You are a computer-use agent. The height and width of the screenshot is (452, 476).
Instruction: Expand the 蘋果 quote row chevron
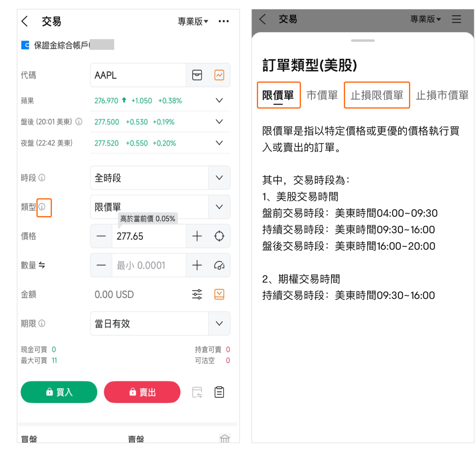(x=219, y=100)
